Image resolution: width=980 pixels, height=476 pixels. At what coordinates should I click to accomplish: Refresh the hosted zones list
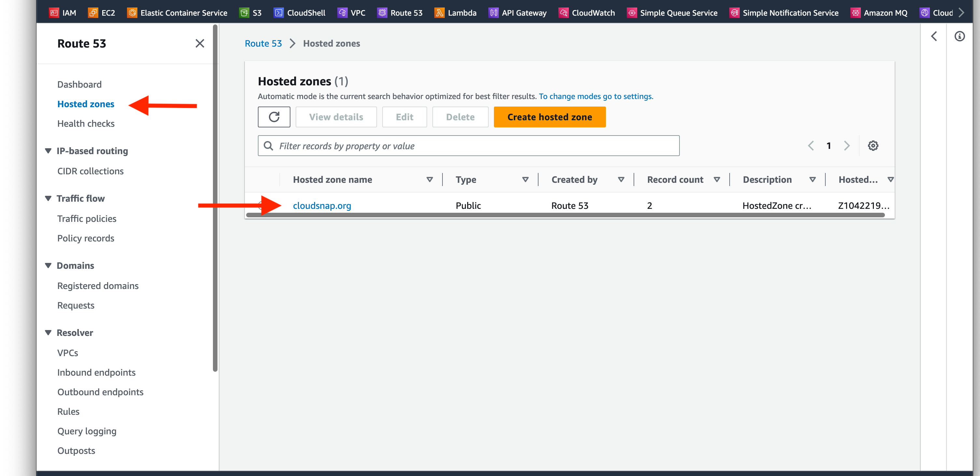[x=274, y=117]
